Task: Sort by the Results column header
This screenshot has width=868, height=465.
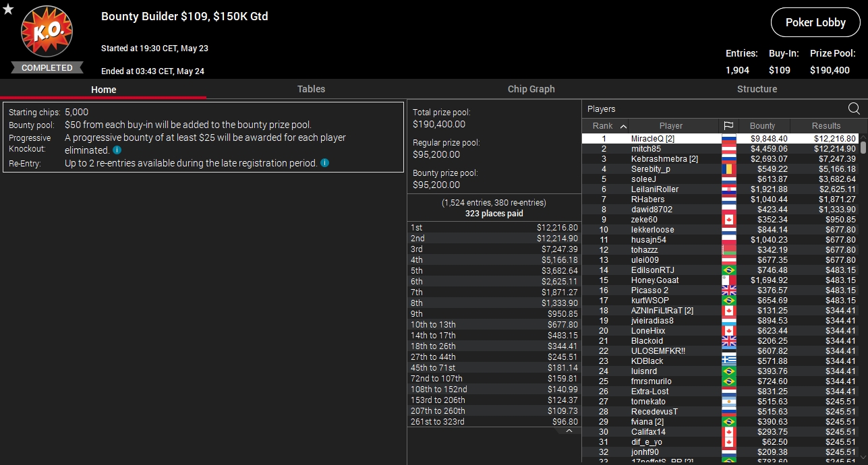Action: (x=826, y=125)
